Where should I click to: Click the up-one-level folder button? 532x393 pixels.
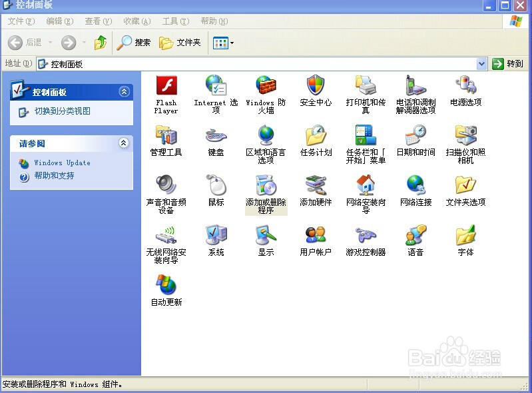coord(101,43)
